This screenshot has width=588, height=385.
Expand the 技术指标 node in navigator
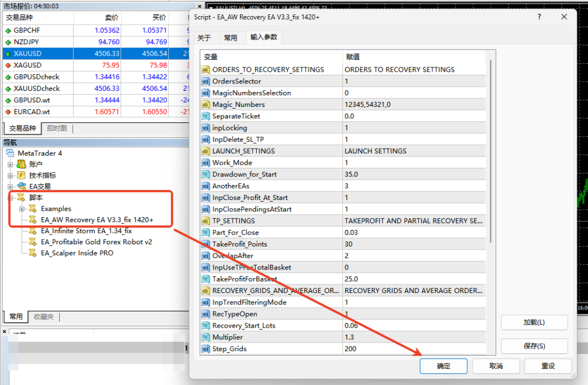point(10,176)
